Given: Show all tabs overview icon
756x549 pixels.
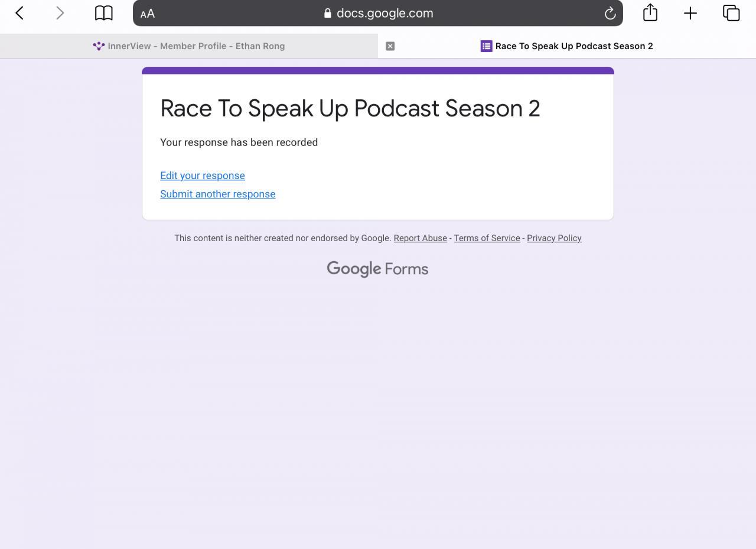Looking at the screenshot, I should [731, 13].
